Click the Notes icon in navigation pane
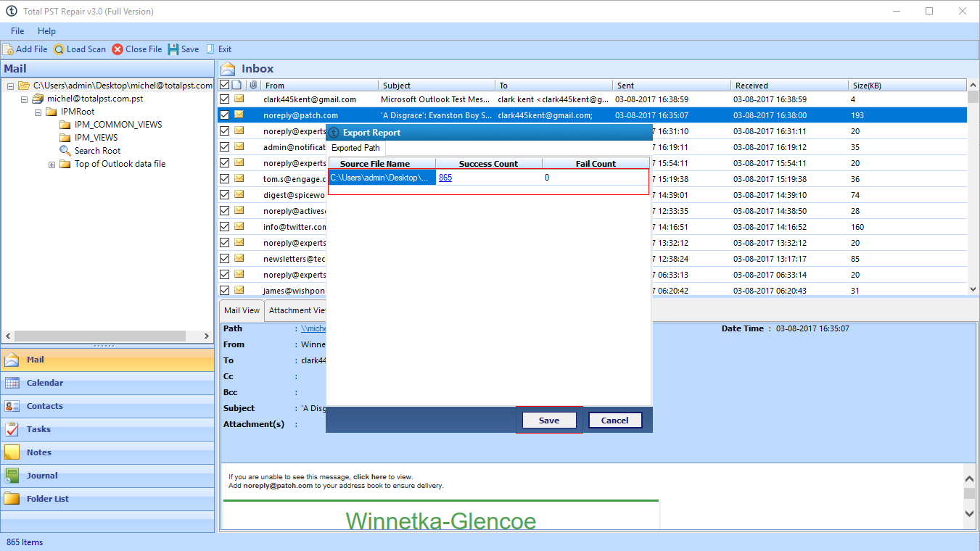This screenshot has height=551, width=980. (12, 452)
